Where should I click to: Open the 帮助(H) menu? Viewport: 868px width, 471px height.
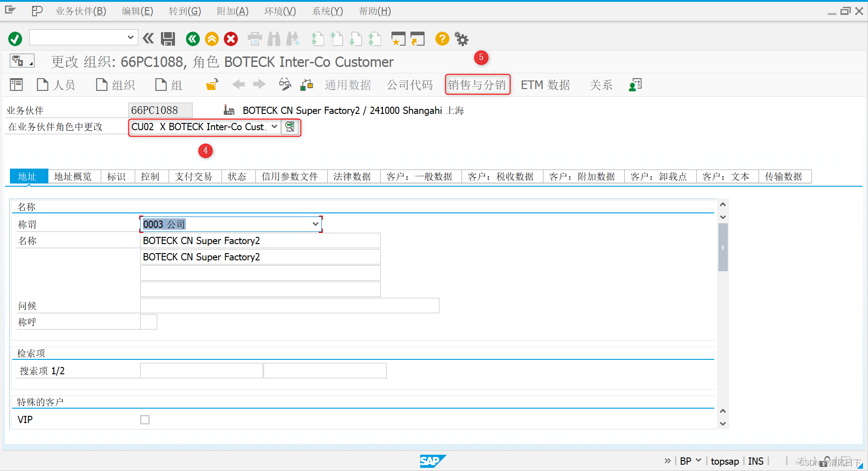375,11
